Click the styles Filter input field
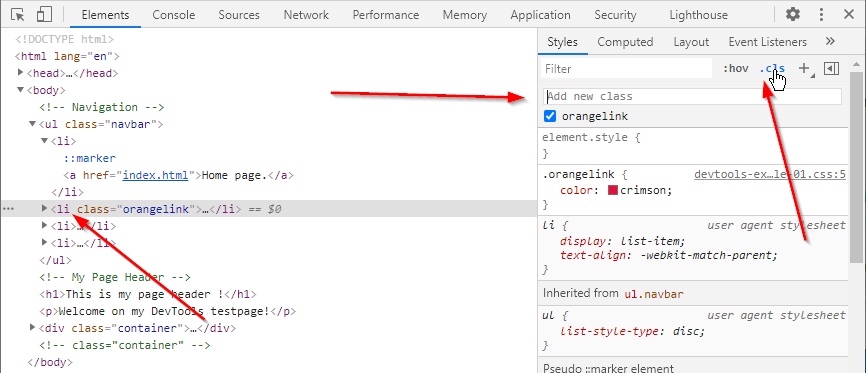This screenshot has width=866, height=373. [627, 69]
